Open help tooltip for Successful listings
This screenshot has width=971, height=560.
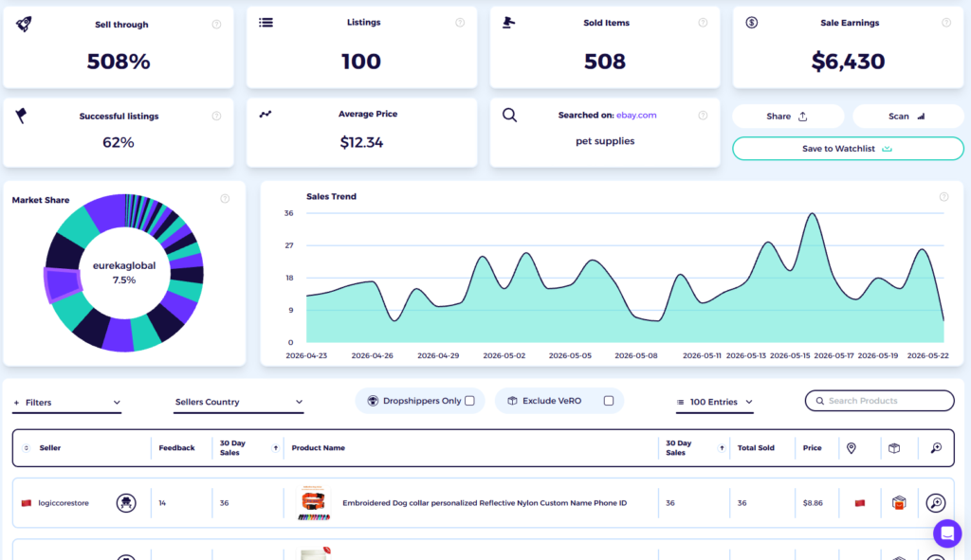216,116
